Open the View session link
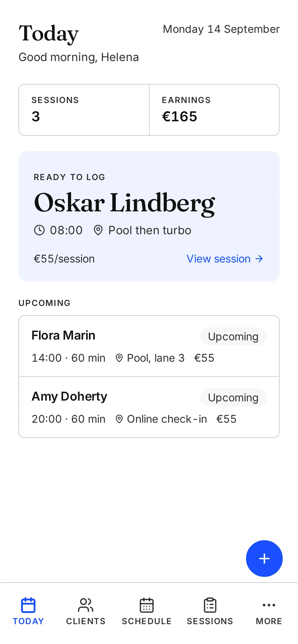Viewport: 298px width, 644px height. tap(225, 259)
